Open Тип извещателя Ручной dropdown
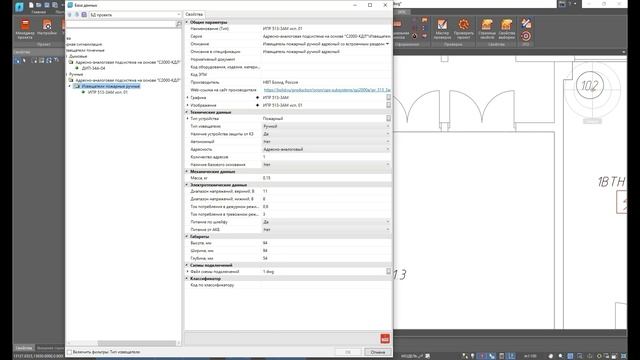640x360 pixels. pyautogui.click(x=388, y=126)
